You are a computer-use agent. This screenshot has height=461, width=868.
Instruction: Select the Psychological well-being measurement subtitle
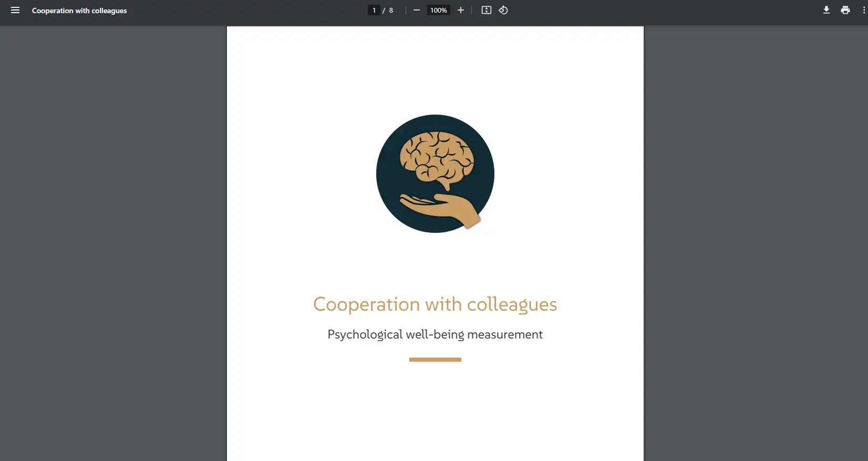pyautogui.click(x=435, y=335)
